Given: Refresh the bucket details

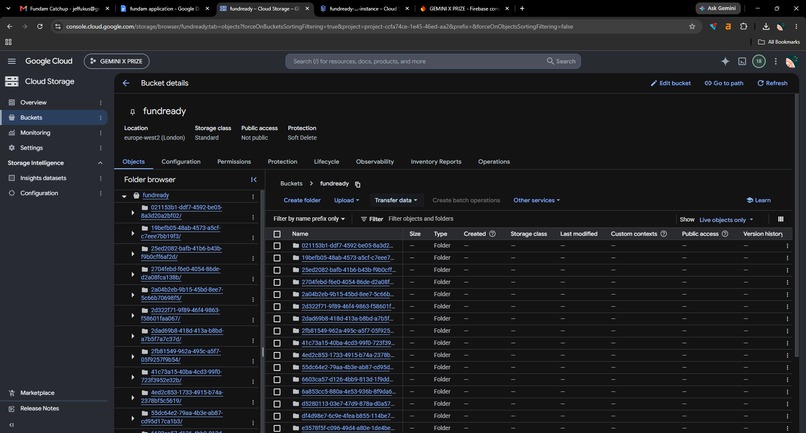Looking at the screenshot, I should click(772, 83).
